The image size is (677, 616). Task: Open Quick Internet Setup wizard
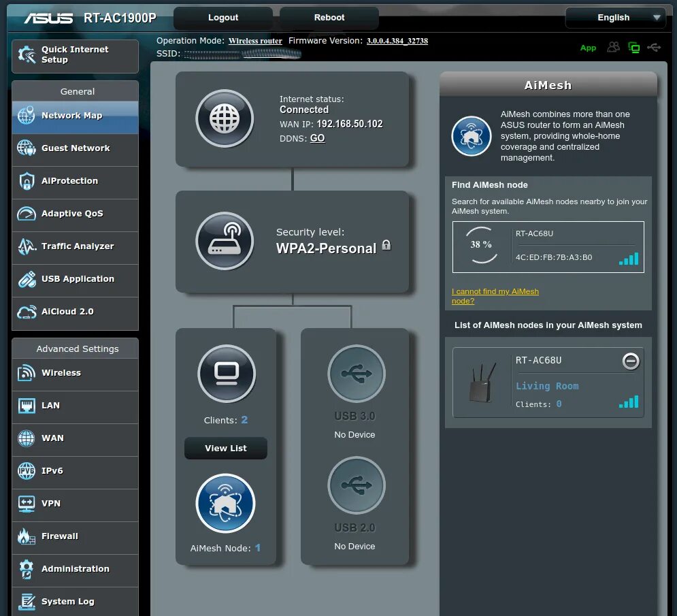(75, 56)
